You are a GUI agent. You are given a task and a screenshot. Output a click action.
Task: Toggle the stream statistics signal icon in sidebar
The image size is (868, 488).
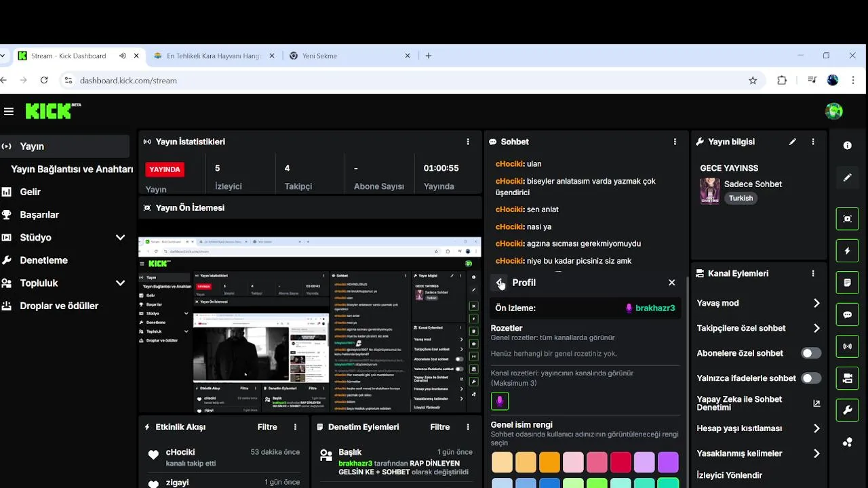[848, 346]
